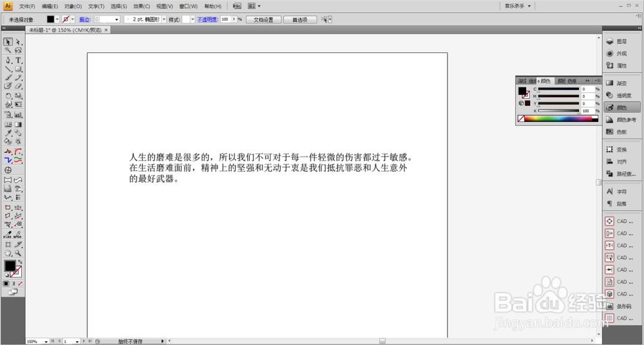Click the 首选项 button
Screen dimensions: 644x345
(x=300, y=20)
